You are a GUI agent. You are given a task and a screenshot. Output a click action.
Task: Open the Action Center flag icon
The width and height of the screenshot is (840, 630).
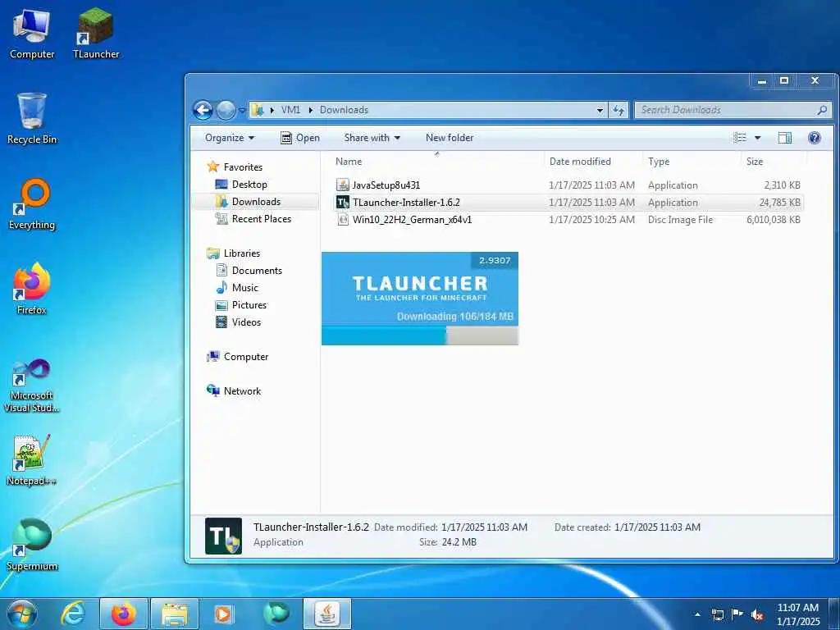[x=737, y=614]
